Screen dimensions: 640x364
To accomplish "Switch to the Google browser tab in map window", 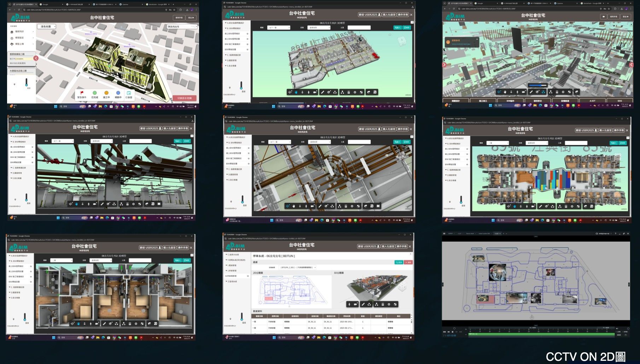I will pyautogui.click(x=51, y=4).
